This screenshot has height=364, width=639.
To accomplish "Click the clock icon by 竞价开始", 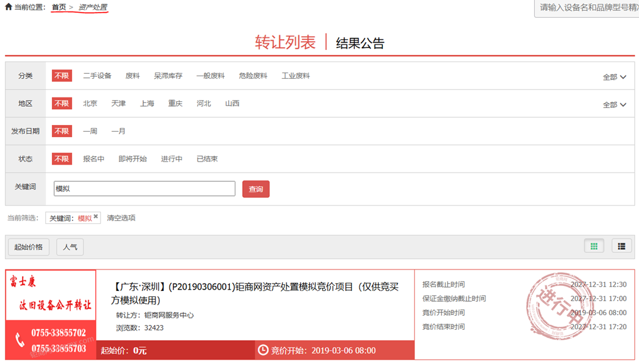I will tap(263, 350).
